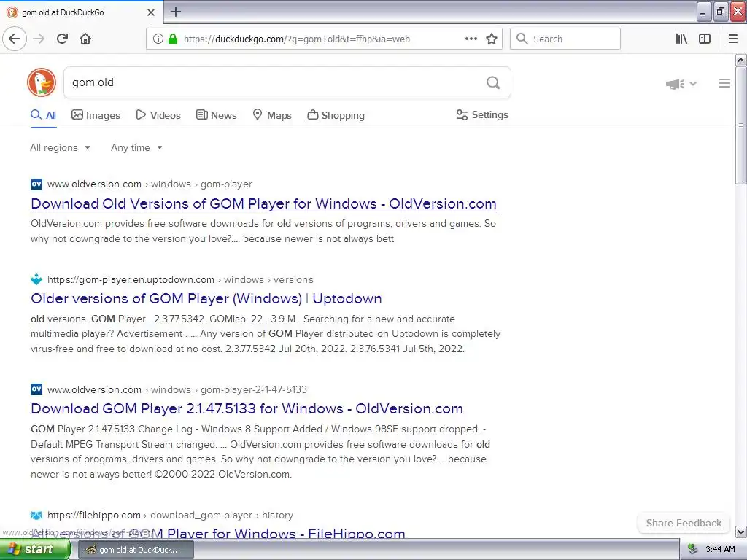Click the green secure connection padlock
Image resolution: width=747 pixels, height=560 pixels.
[x=172, y=39]
